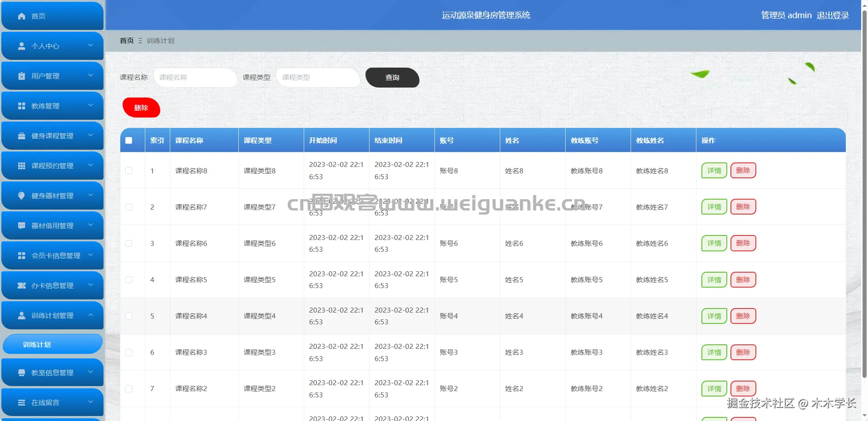This screenshot has height=421, width=868.
Task: Click the 用户管理 clipboard icon
Action: coord(21,76)
